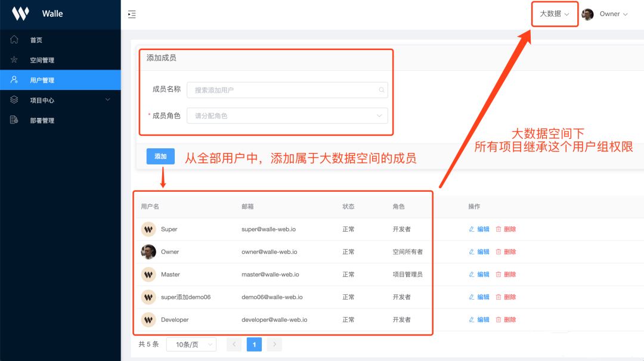Click super添加demo06's avatar in the table
This screenshot has width=644, height=361.
tap(148, 297)
